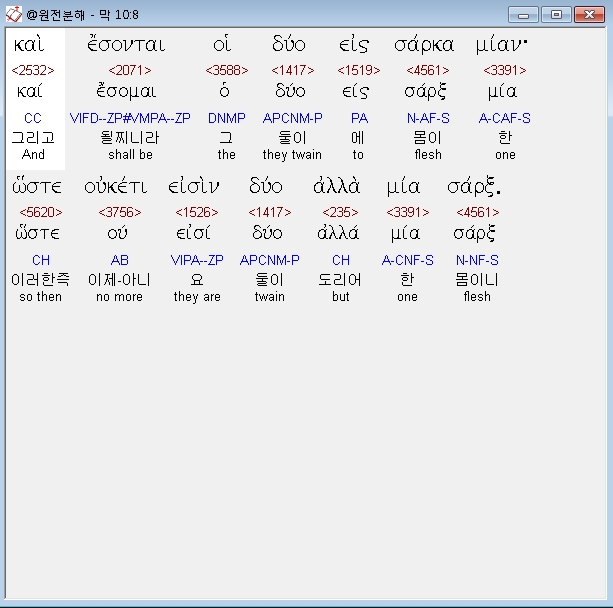Click the English gloss "to"

click(358, 155)
